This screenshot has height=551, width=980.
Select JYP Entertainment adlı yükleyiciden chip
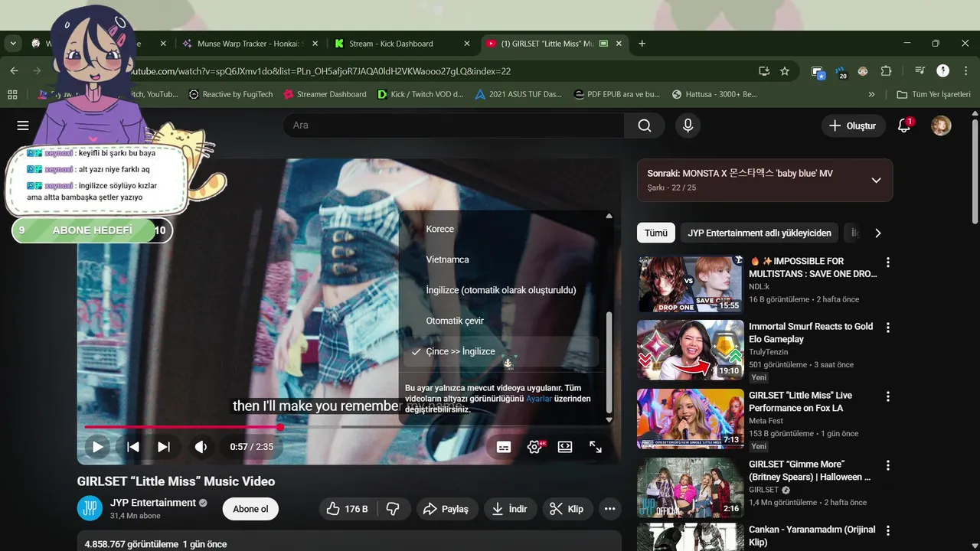point(759,233)
